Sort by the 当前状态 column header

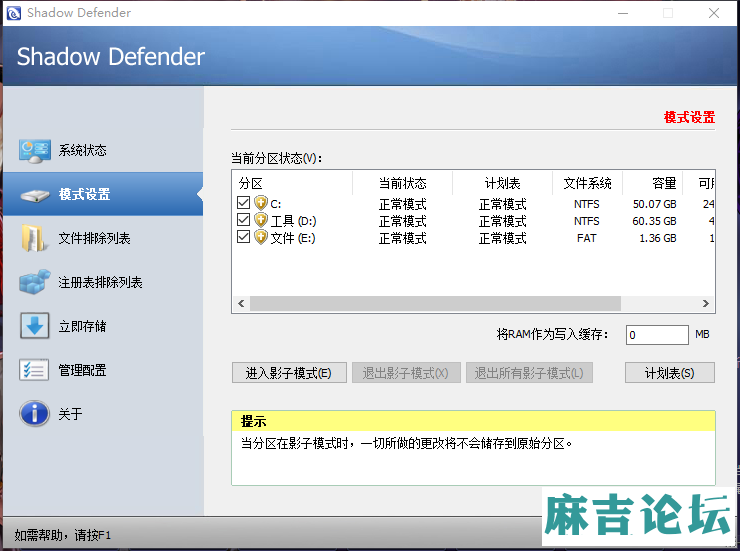click(x=403, y=183)
